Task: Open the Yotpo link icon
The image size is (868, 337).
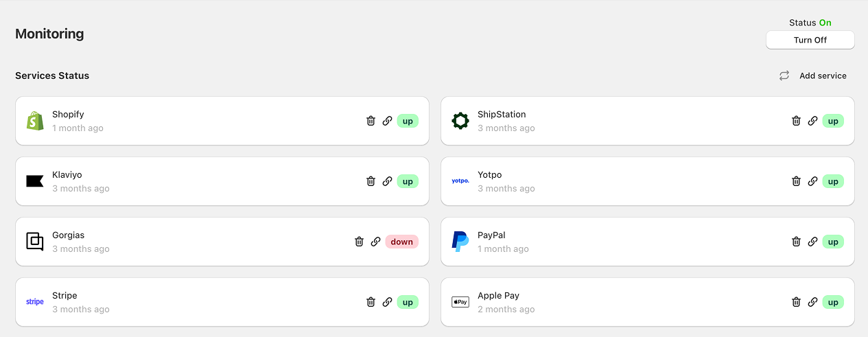Action: [812, 181]
